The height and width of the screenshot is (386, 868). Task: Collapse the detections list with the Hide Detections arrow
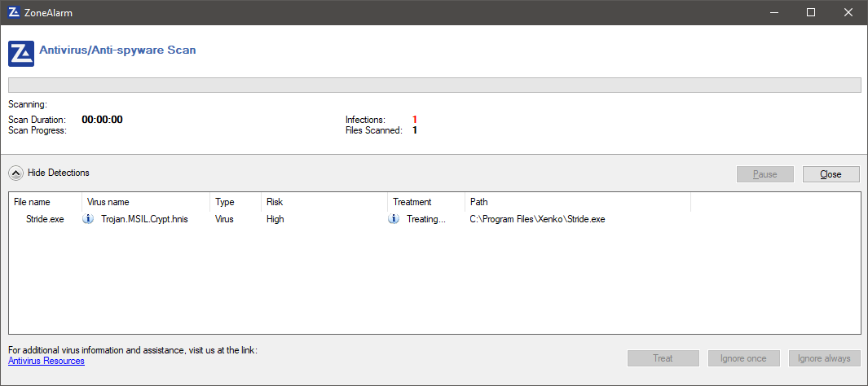[16, 173]
